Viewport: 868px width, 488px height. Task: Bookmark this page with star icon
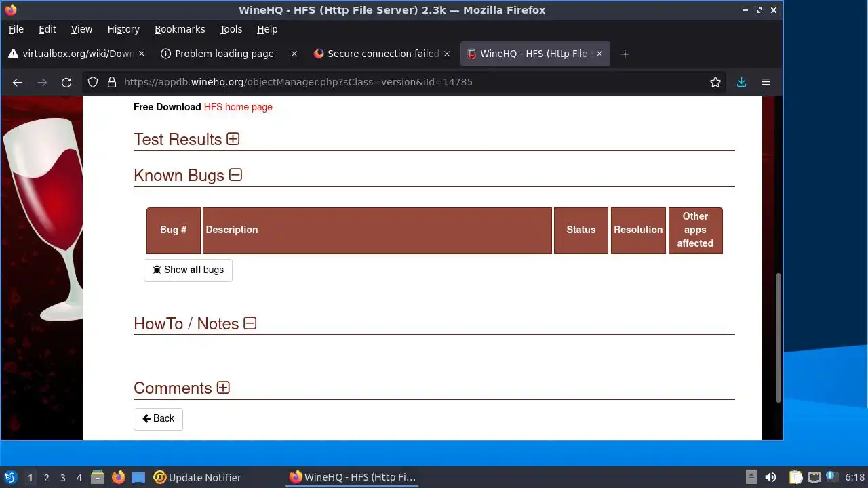(x=715, y=82)
